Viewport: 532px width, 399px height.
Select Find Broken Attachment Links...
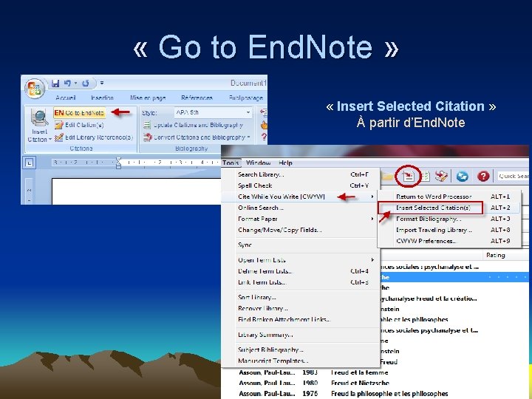301,320
